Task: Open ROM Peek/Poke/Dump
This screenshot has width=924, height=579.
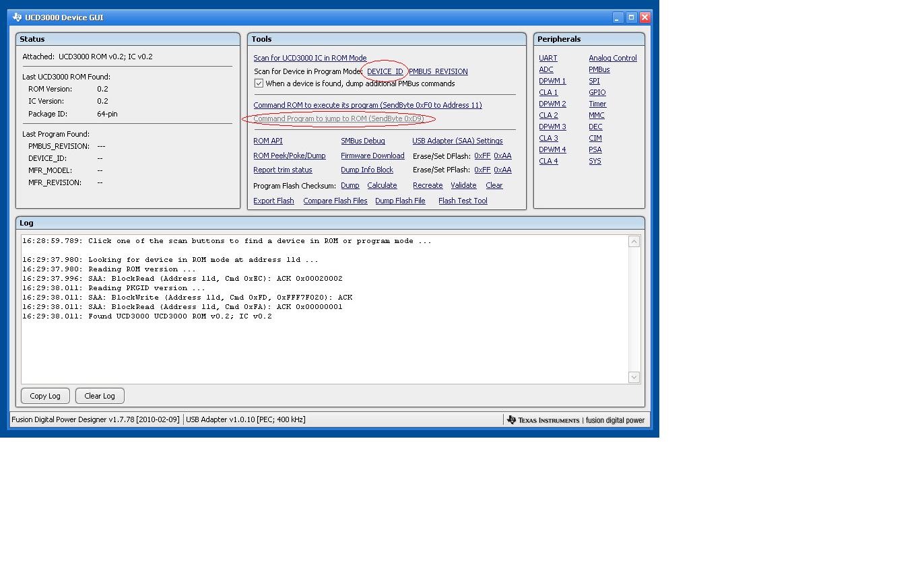Action: click(x=290, y=156)
